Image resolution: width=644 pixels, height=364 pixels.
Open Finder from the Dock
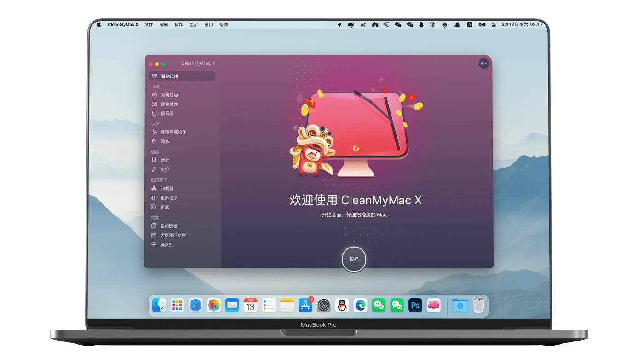tap(159, 305)
